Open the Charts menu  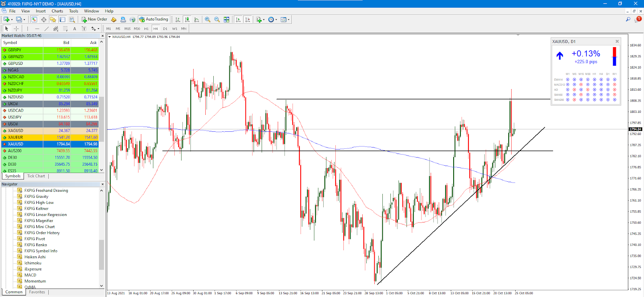tap(57, 11)
